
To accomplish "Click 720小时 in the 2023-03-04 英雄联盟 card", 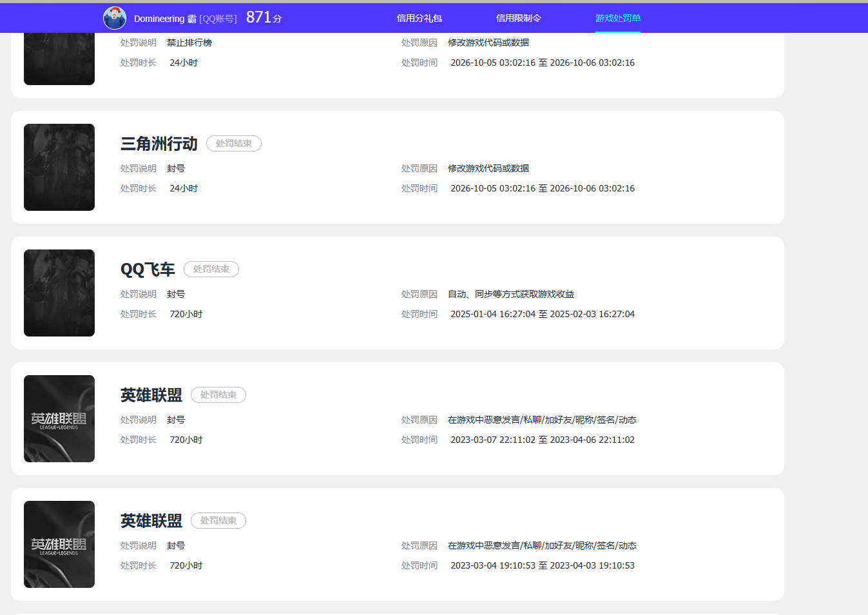I will (186, 565).
